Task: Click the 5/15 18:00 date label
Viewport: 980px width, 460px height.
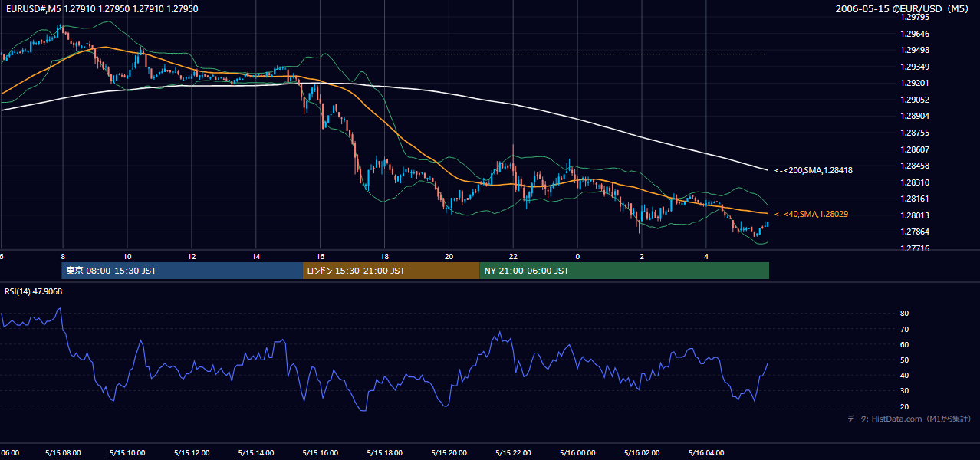Action: (x=385, y=452)
